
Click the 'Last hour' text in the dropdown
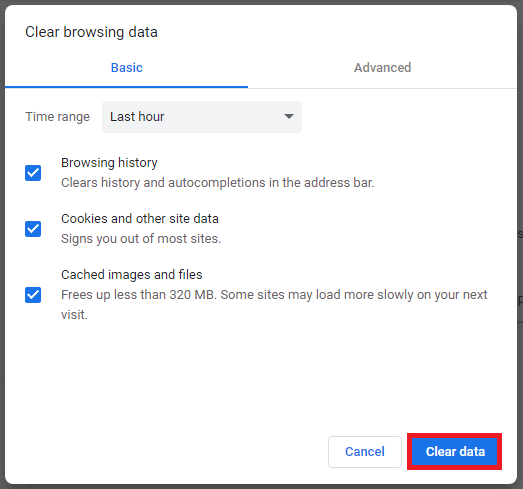(137, 117)
